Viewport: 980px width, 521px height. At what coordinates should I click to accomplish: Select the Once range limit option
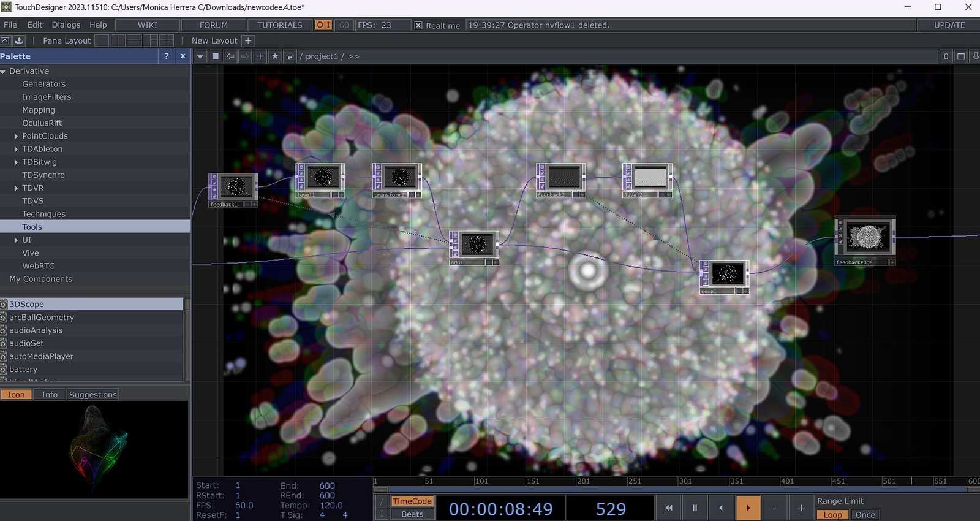(865, 515)
